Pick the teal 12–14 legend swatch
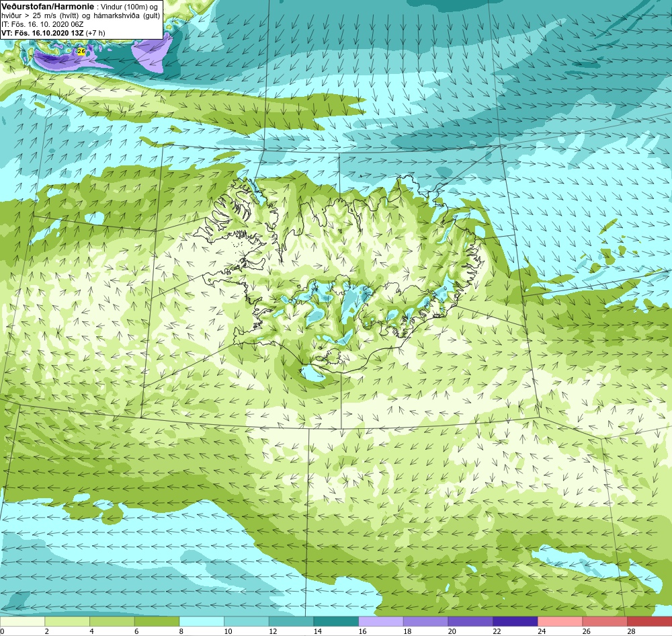This screenshot has height=636, width=672. (291, 621)
